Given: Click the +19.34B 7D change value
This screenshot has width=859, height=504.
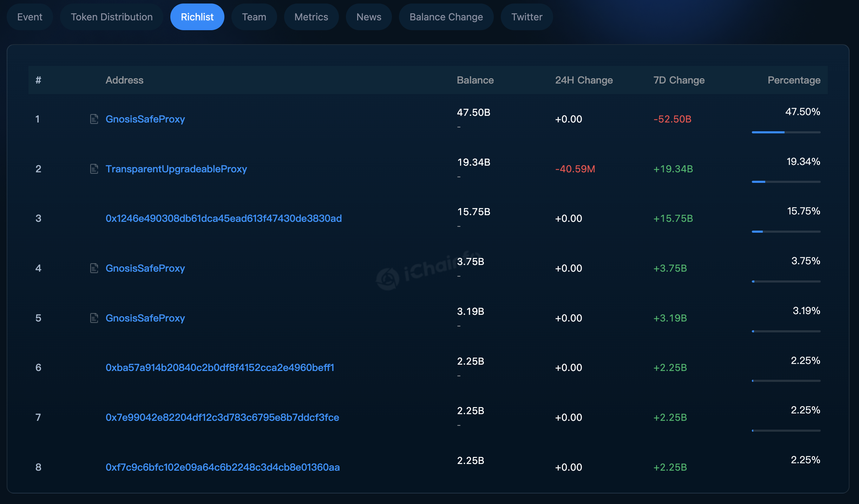Looking at the screenshot, I should [x=673, y=169].
